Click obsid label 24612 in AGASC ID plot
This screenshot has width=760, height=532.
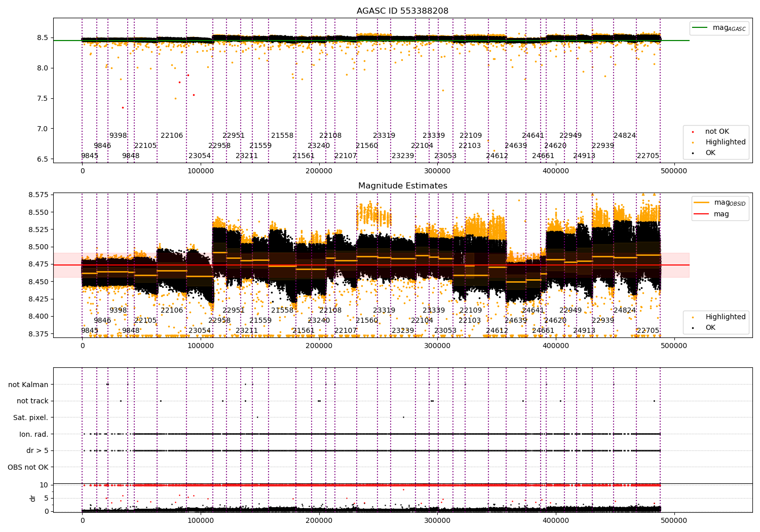[x=497, y=156]
